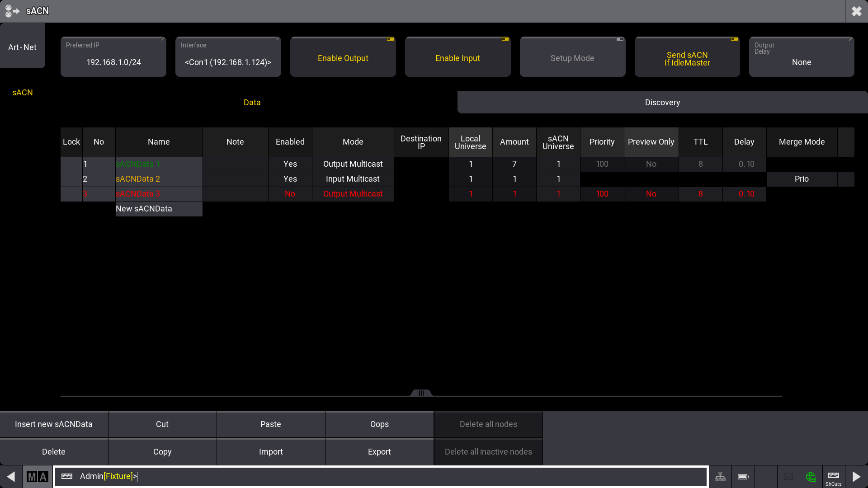
Task: Toggle Enable Input
Action: click(458, 58)
